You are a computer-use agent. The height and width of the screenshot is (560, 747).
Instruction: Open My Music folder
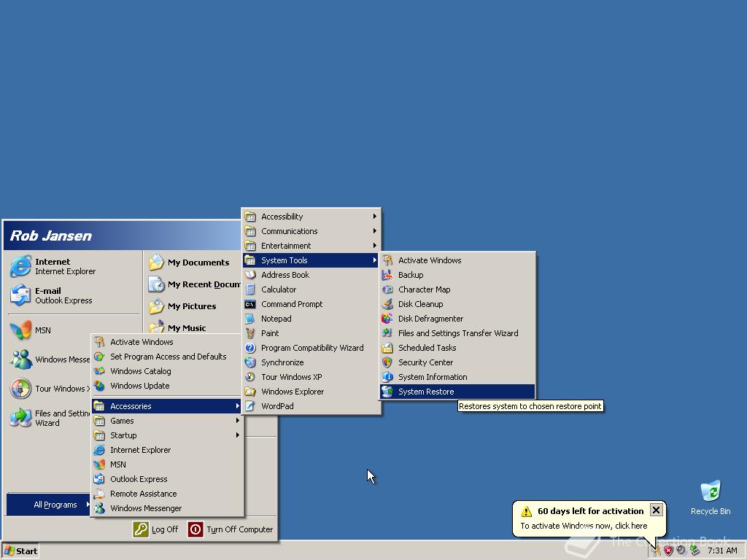pyautogui.click(x=193, y=327)
